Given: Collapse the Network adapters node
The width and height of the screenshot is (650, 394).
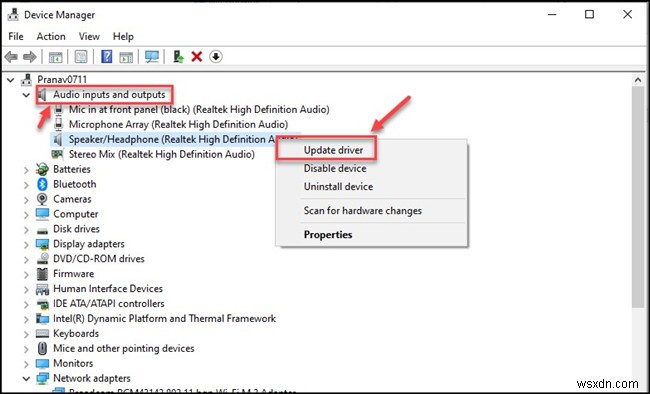Looking at the screenshot, I should (26, 379).
